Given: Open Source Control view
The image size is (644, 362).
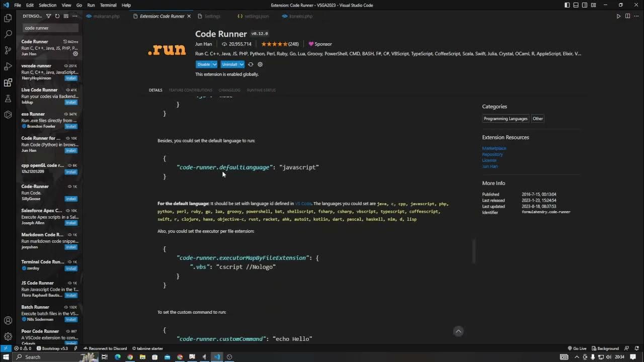Looking at the screenshot, I should pyautogui.click(x=8, y=50).
